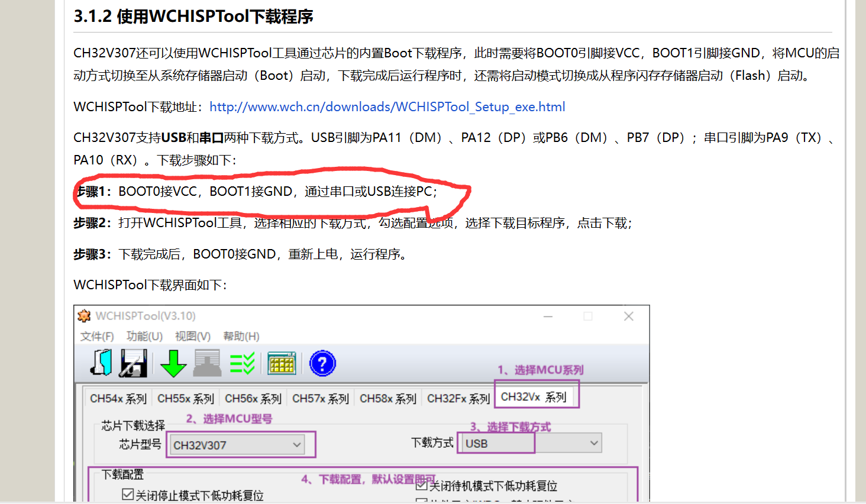Viewport: 866px width, 504px height.
Task: Click the 步骤3 下载完成后 instruction line
Action: [x=241, y=254]
